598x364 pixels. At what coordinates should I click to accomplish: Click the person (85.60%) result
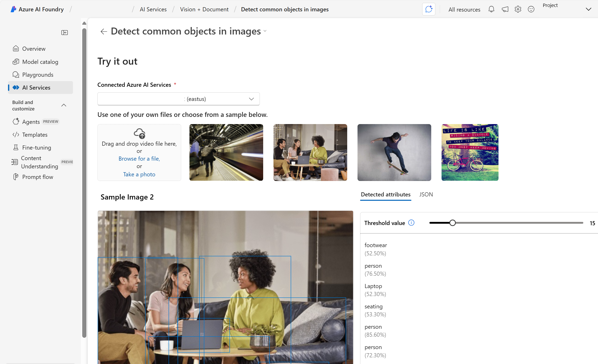point(375,331)
